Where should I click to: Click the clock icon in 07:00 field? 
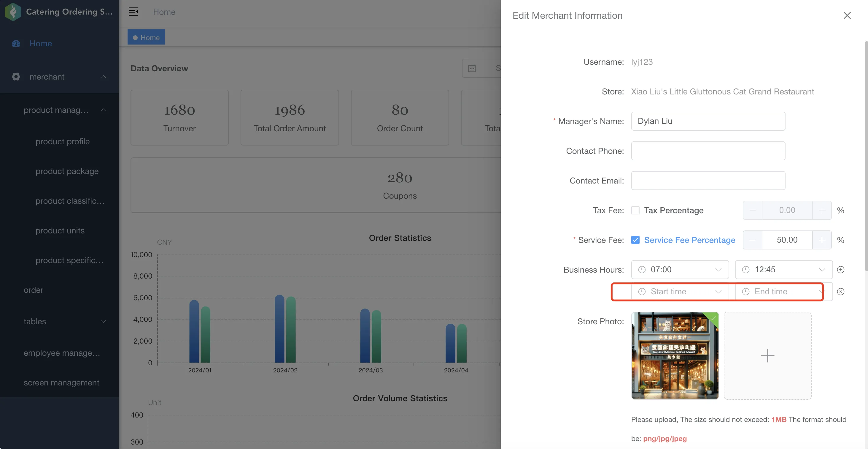tap(642, 270)
